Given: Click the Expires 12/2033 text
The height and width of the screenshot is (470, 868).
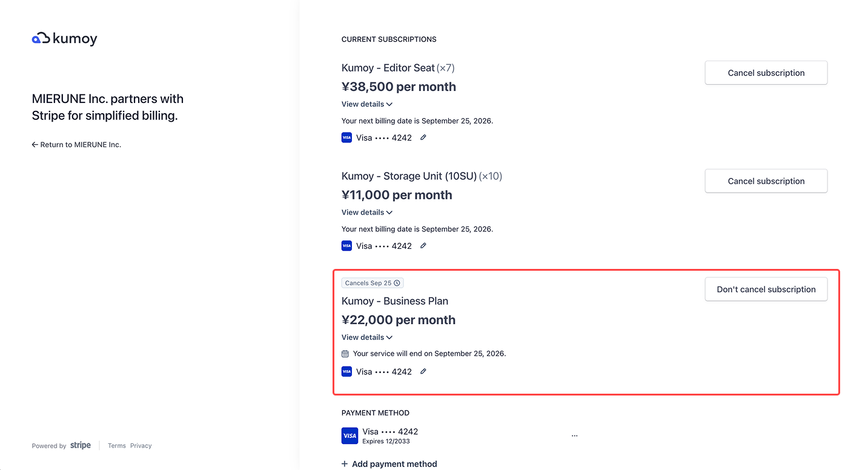Looking at the screenshot, I should (386, 442).
